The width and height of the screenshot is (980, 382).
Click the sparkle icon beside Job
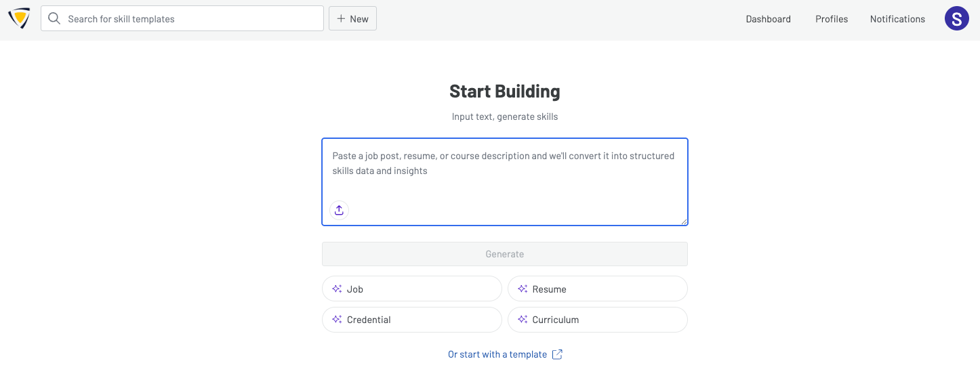click(337, 289)
